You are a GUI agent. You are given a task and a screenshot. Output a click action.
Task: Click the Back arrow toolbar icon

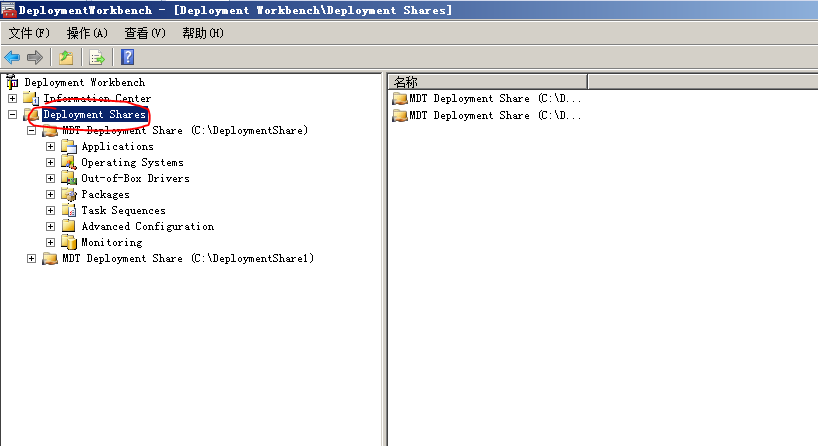(12, 57)
